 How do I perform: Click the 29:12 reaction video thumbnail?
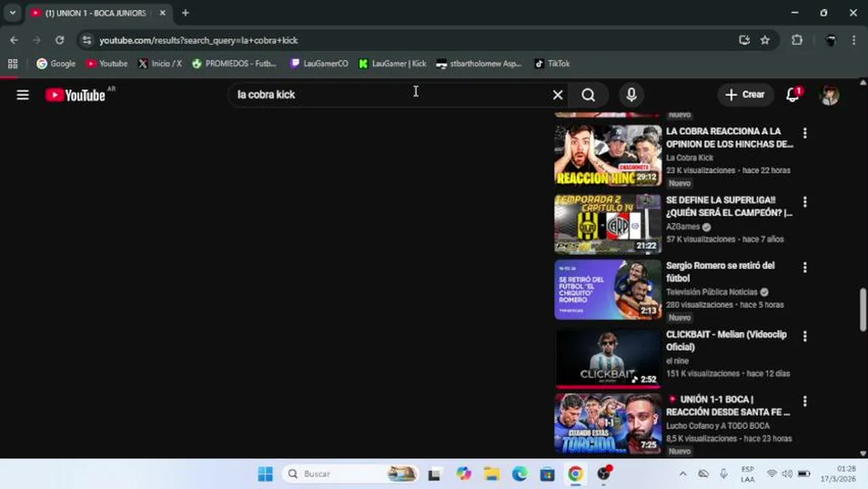pyautogui.click(x=608, y=156)
